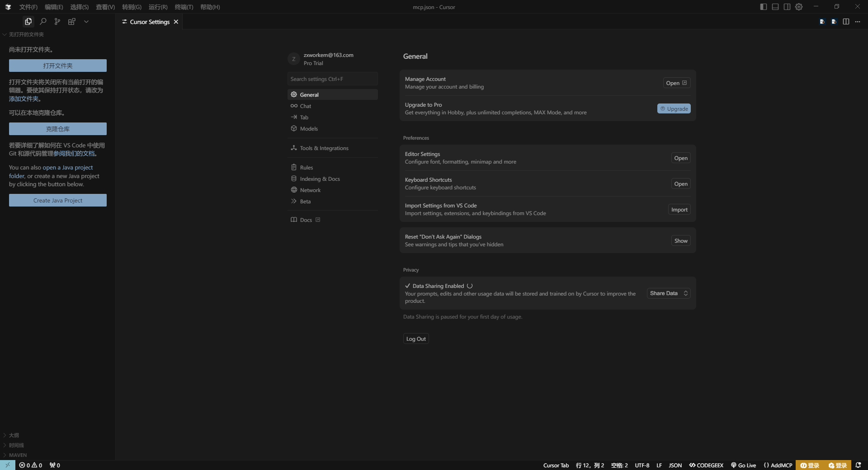The height and width of the screenshot is (470, 868).
Task: Close the Cursor Settings tab
Action: (176, 22)
